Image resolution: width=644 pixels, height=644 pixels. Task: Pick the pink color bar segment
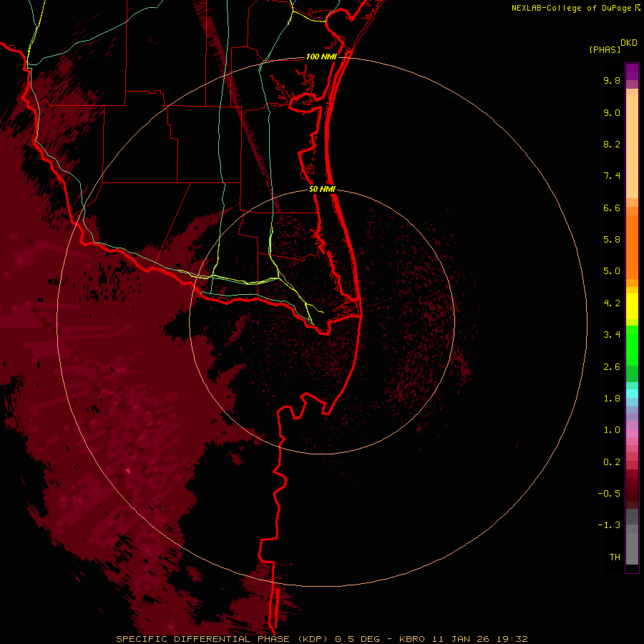[632, 434]
